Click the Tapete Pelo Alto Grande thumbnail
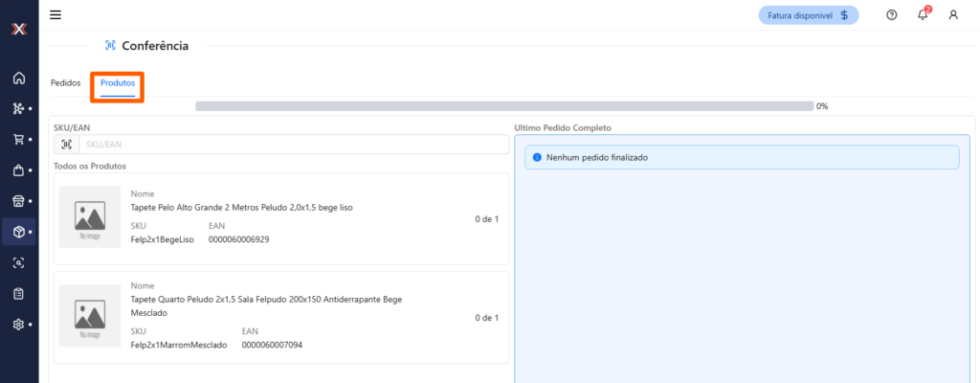 point(91,217)
